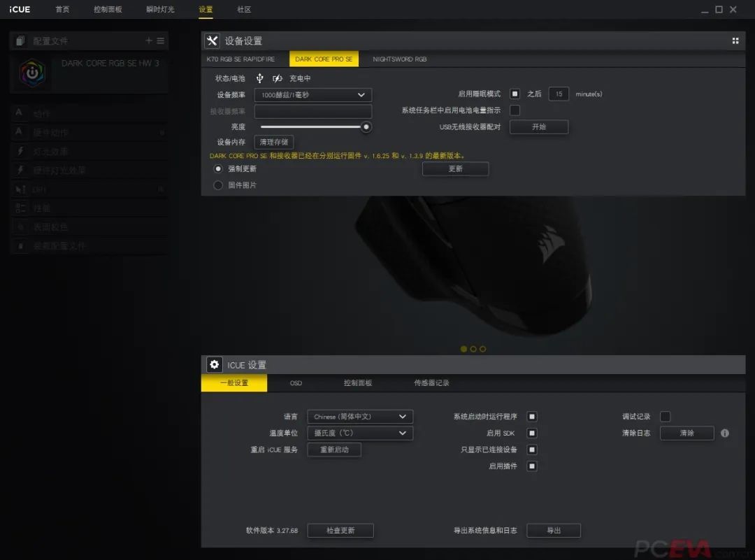The height and width of the screenshot is (560, 755).
Task: Click the Dark Core mouse preview image
Action: point(473,267)
